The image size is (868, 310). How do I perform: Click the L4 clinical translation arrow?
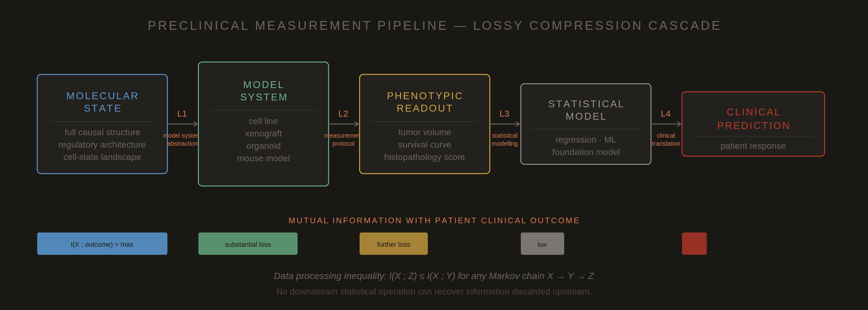666,124
